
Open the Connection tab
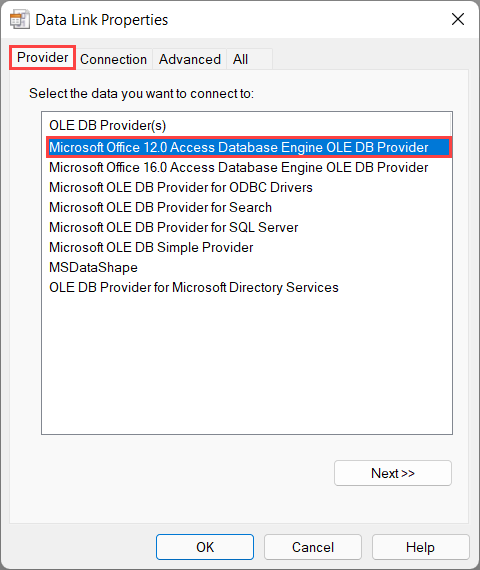[x=113, y=59]
